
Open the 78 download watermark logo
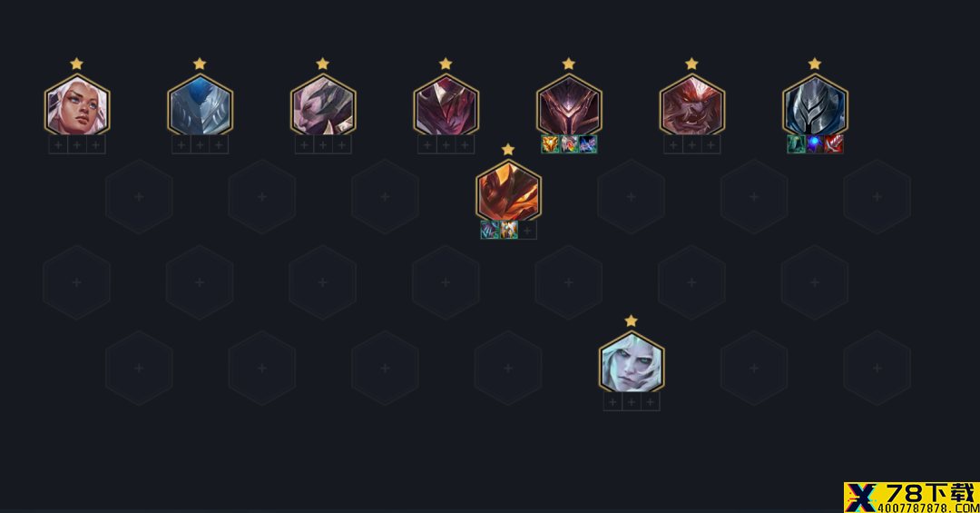912,498
